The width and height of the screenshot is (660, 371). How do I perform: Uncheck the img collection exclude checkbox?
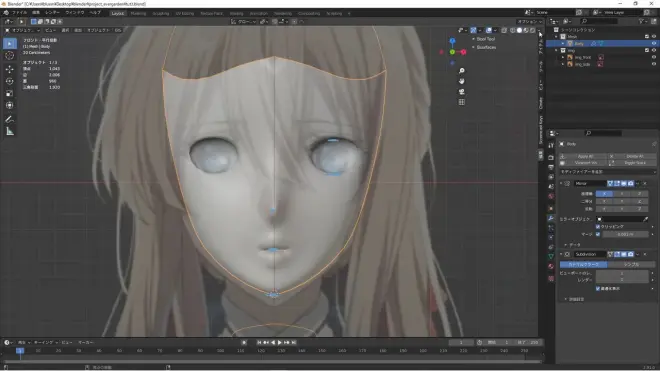tap(647, 51)
